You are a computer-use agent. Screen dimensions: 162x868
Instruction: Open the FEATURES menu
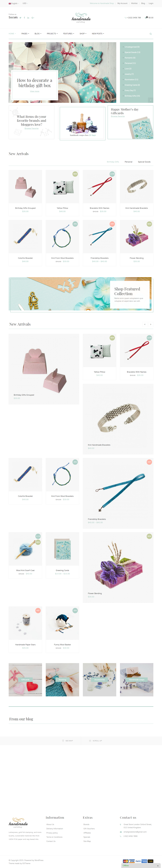[68, 34]
